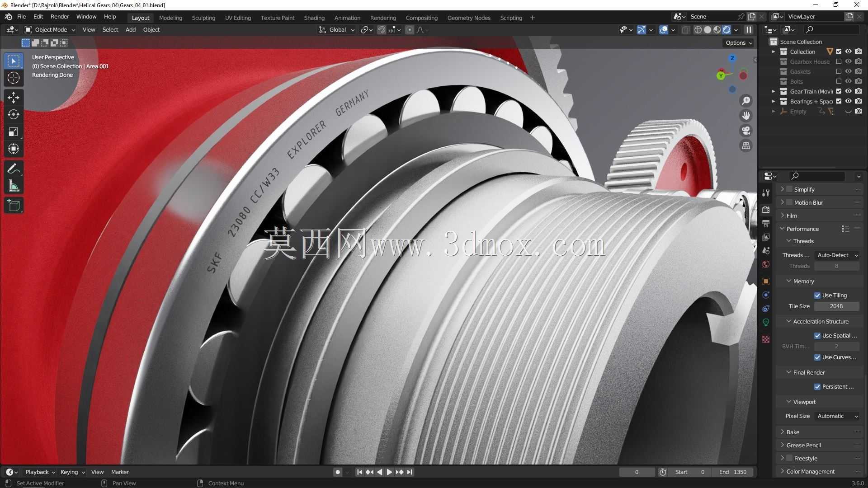Screen dimensions: 868x488
Task: Open the Pixel Size Automatic dropdown
Action: point(837,416)
